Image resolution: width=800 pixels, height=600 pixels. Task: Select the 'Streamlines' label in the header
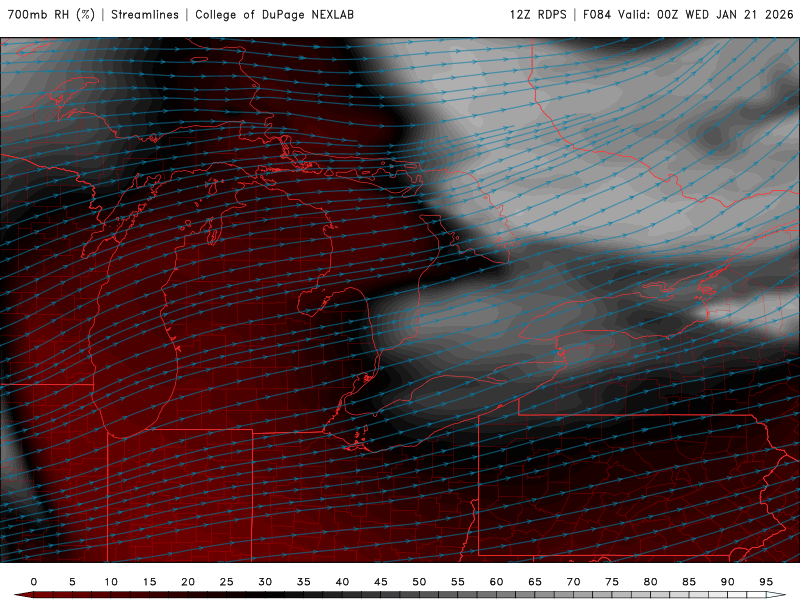pos(145,15)
